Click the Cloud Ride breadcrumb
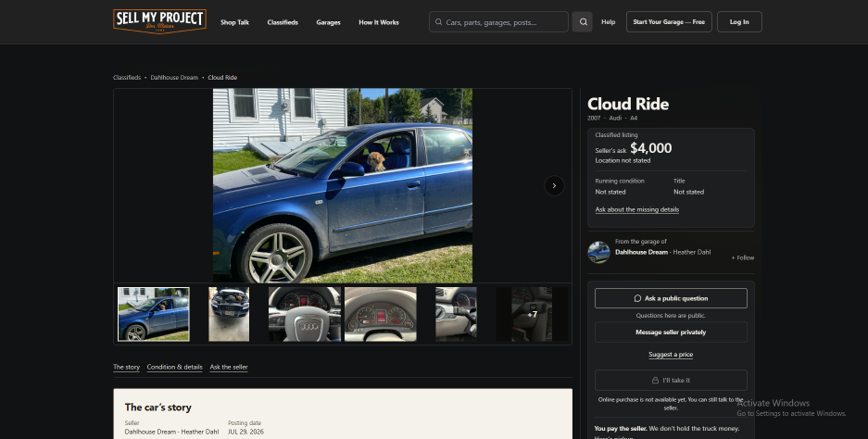Image resolution: width=868 pixels, height=439 pixels. coord(222,78)
